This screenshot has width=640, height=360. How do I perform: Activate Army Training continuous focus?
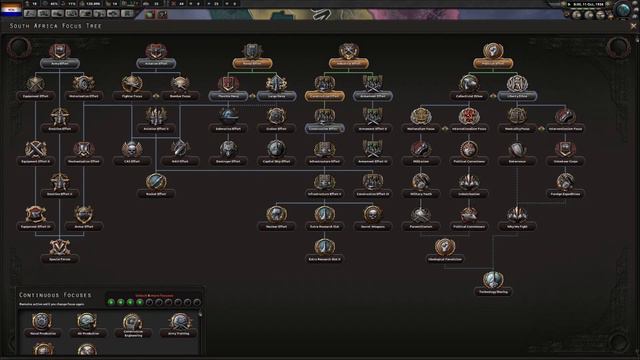(179, 325)
